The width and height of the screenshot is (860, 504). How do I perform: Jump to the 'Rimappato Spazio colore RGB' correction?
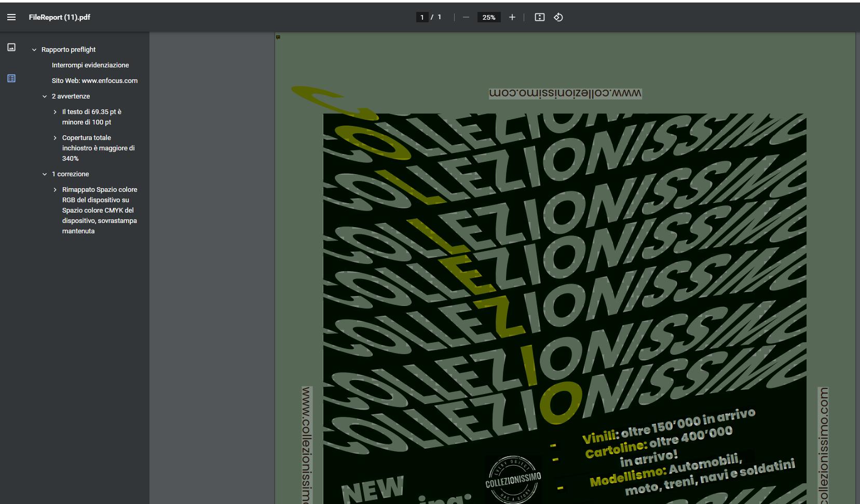tap(100, 211)
